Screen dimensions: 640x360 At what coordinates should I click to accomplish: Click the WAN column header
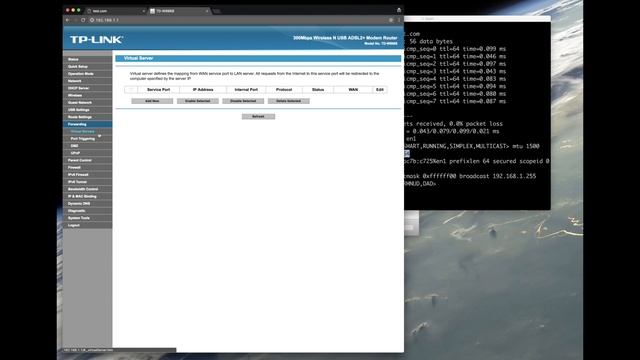point(353,89)
